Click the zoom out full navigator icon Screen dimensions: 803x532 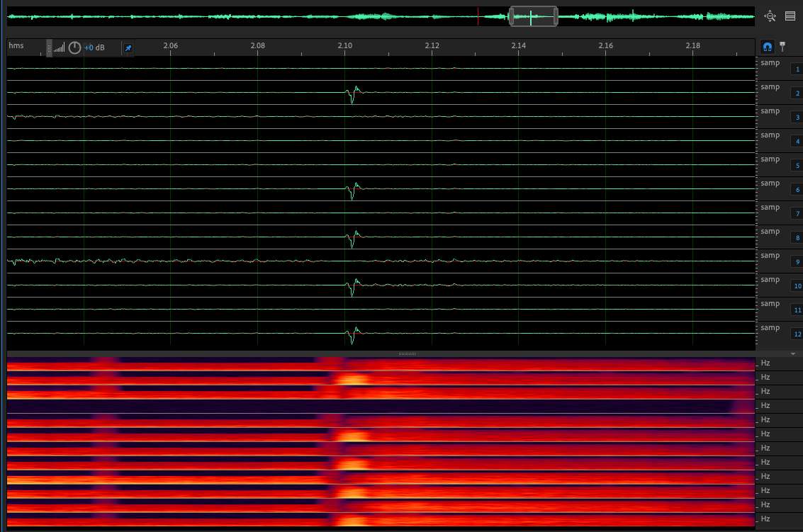(x=770, y=16)
